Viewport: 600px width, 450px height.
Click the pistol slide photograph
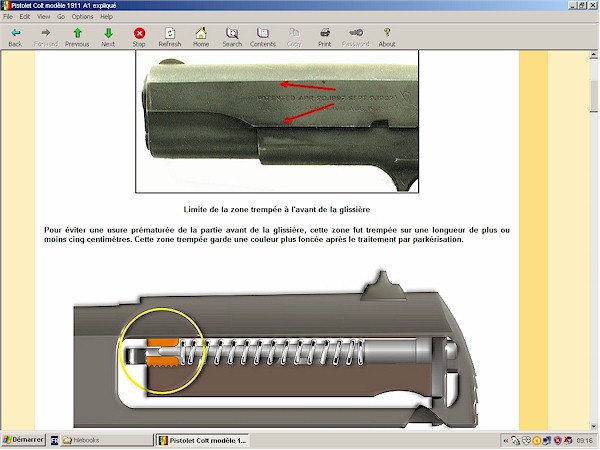click(277, 121)
